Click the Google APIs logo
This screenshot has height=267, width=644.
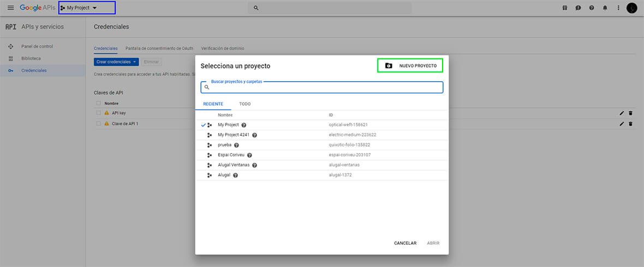point(37,8)
